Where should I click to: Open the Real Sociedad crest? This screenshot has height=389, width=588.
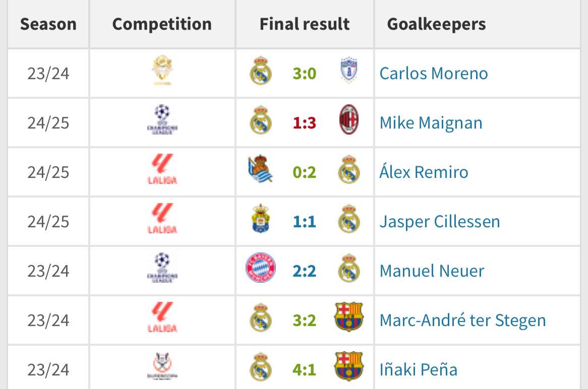click(x=260, y=169)
